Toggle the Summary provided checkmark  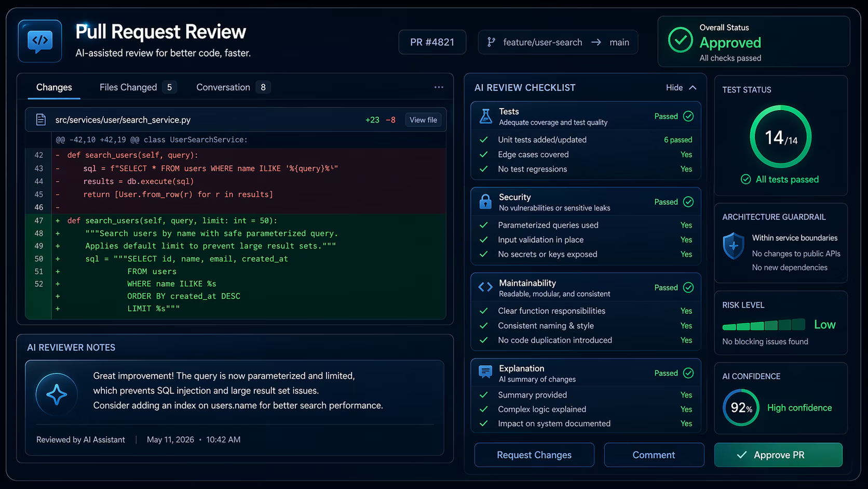tap(484, 395)
